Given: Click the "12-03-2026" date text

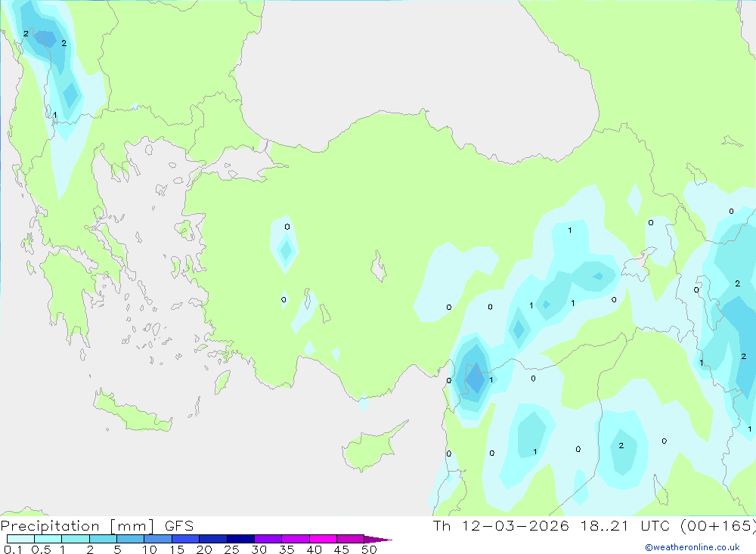Looking at the screenshot, I should pos(516,526).
